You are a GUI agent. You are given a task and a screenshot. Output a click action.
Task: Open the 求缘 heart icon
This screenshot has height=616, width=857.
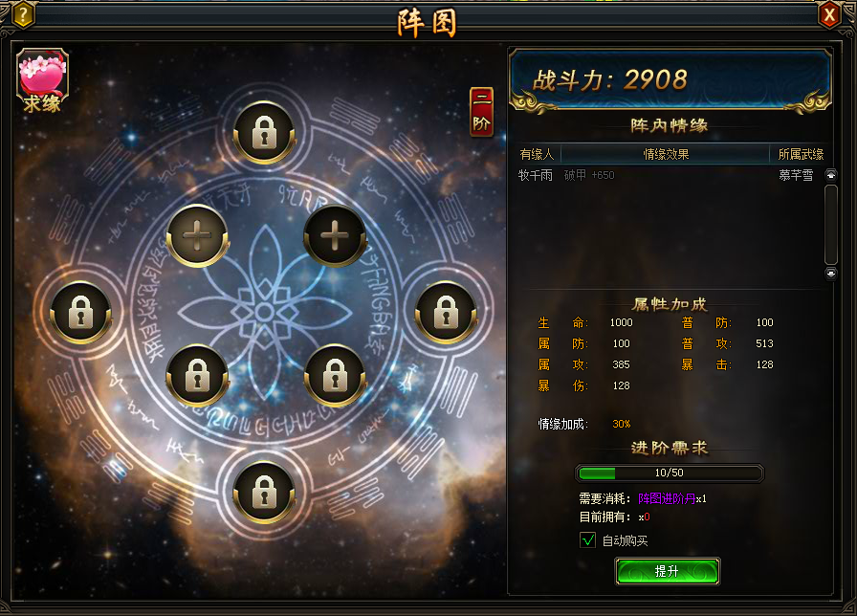[x=42, y=81]
